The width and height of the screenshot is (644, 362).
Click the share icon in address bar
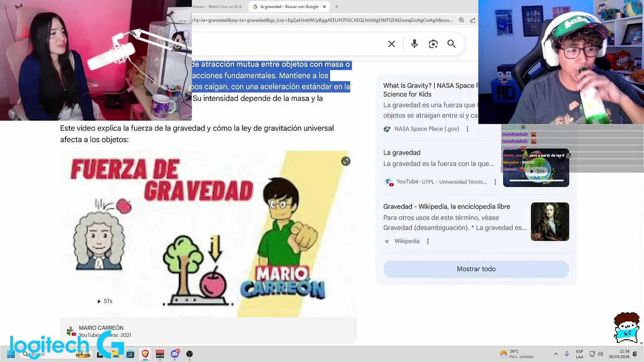click(472, 20)
